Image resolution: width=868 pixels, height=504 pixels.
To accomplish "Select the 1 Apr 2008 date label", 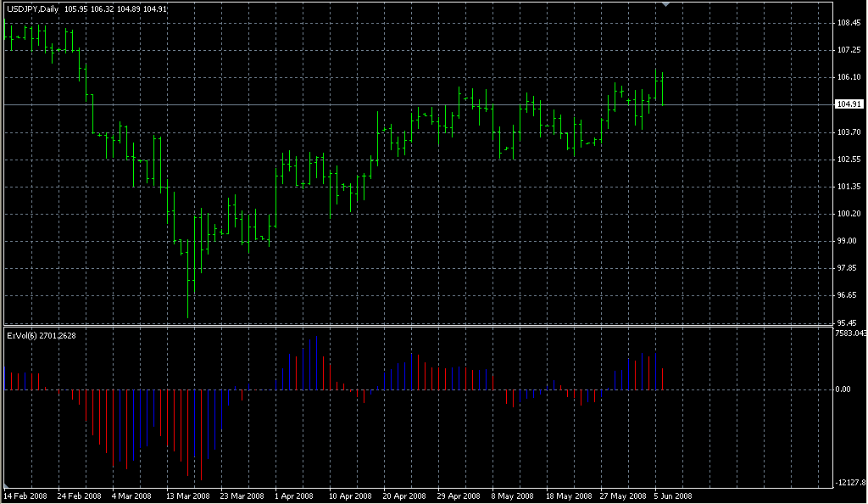I will point(294,496).
